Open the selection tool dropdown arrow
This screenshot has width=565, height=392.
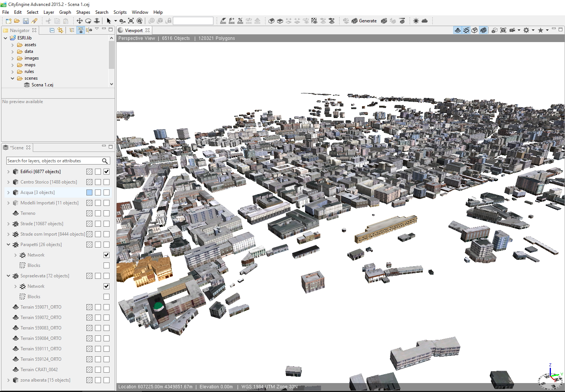coord(115,21)
